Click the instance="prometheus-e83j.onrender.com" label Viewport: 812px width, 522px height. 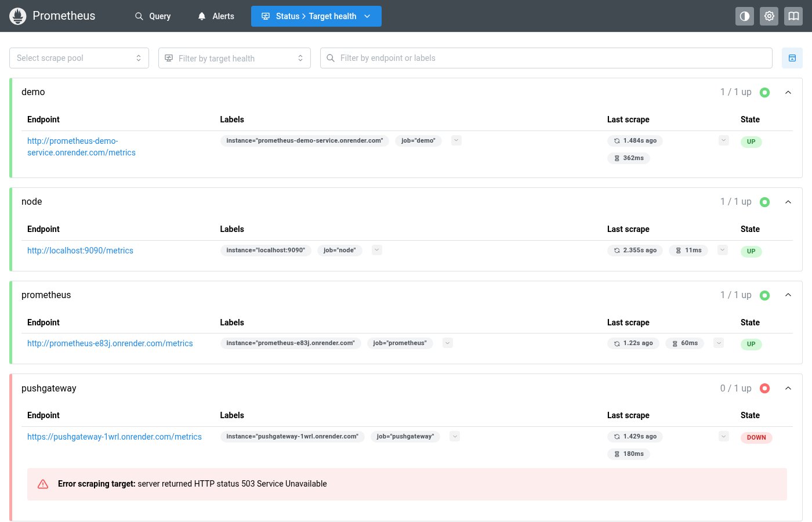point(291,343)
